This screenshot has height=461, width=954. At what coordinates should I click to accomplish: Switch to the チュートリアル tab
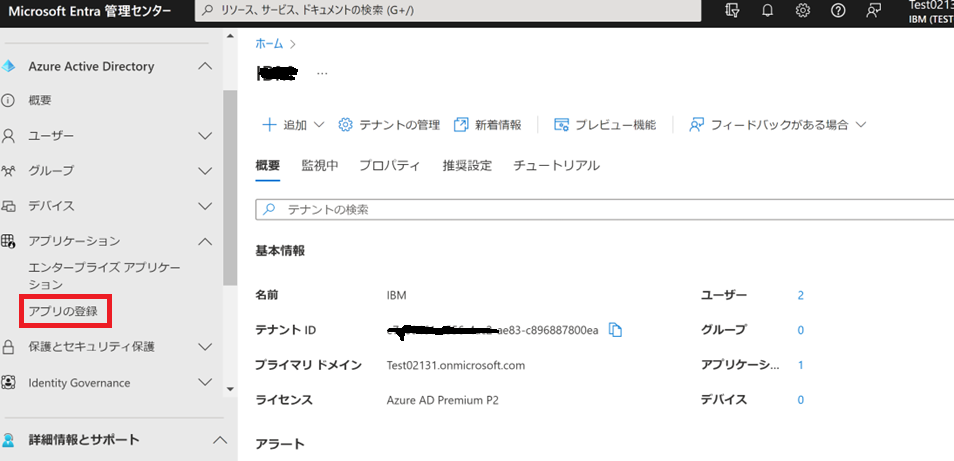(557, 165)
